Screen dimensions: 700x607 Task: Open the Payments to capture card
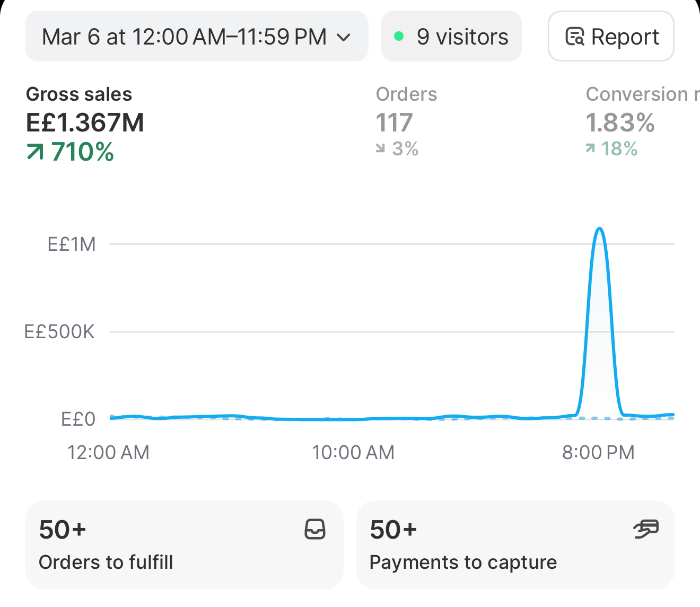pos(515,544)
